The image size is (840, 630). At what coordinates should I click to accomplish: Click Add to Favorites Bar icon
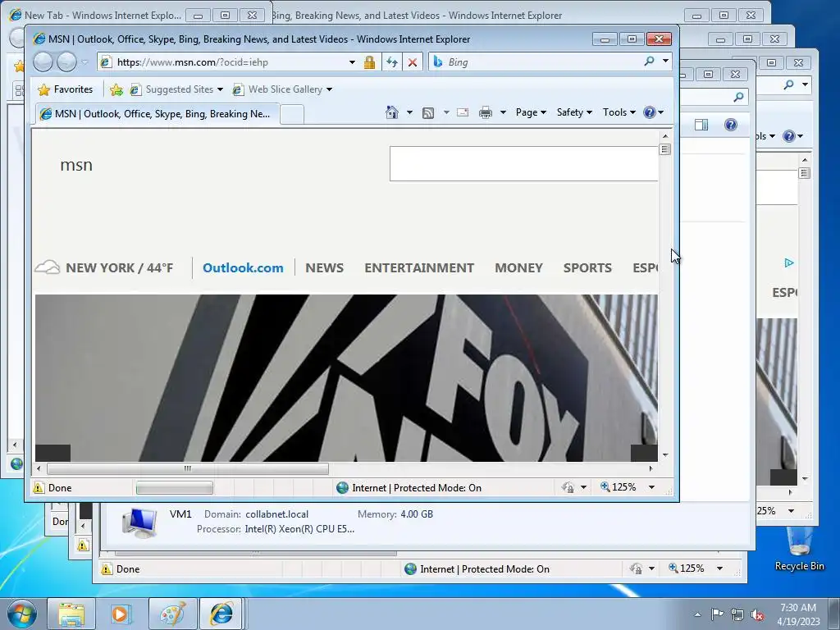(x=116, y=89)
